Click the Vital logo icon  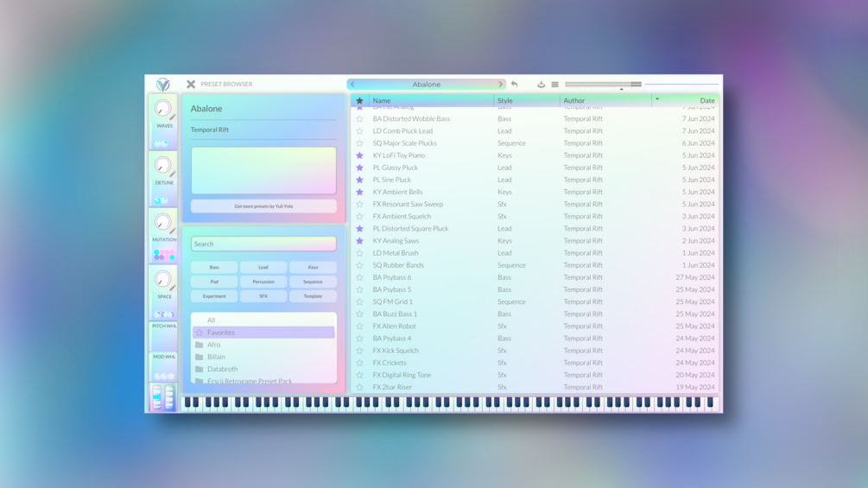coord(162,84)
